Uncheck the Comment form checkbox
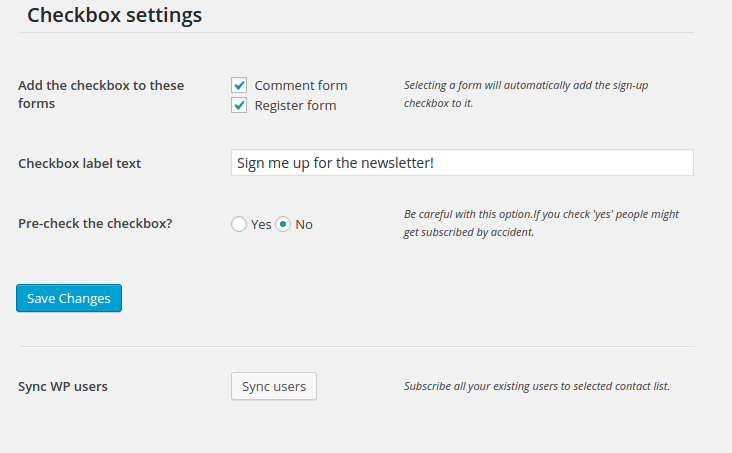 click(x=239, y=86)
